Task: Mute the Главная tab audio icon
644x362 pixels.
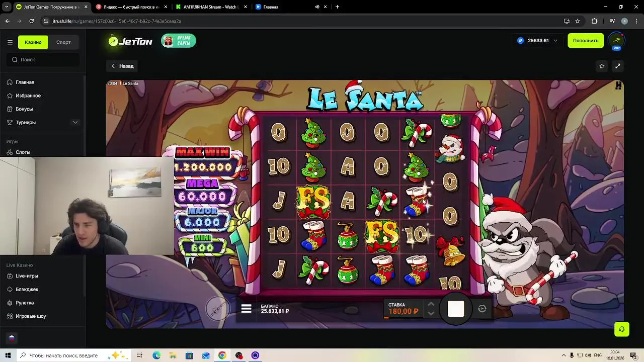Action: (x=317, y=7)
